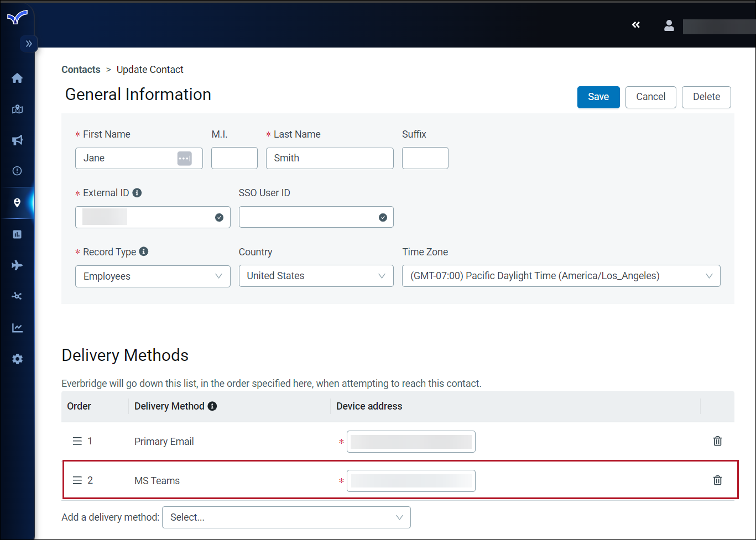Grab the reorder handle for Primary Email
The height and width of the screenshot is (540, 756).
pos(77,441)
